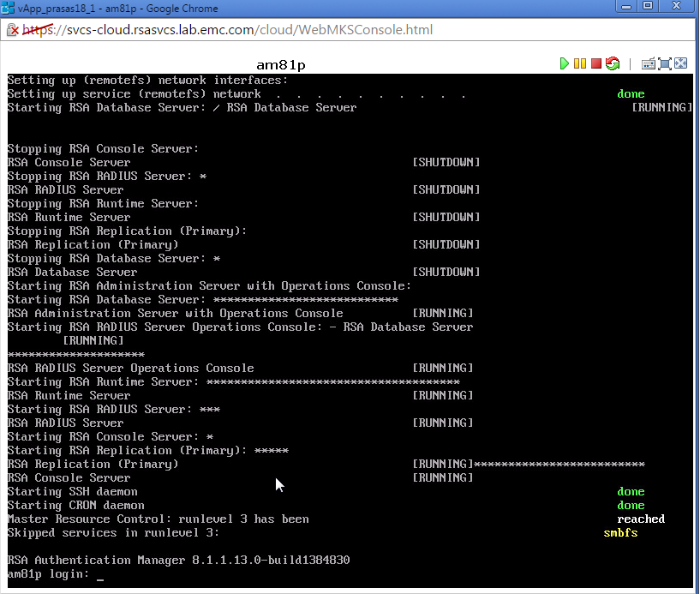Image resolution: width=700 pixels, height=594 pixels.
Task: Power off VM with red stop icon
Action: 595,63
